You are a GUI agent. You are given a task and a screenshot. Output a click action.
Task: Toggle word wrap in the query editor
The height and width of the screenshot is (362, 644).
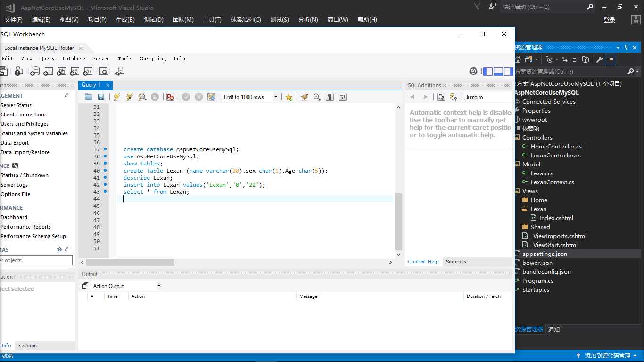(x=342, y=97)
